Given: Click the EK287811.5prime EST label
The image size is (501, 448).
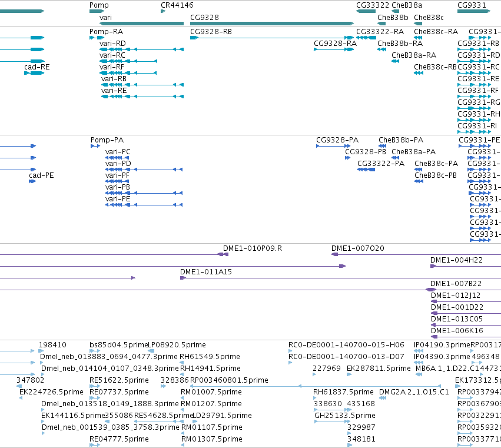Looking at the screenshot, I should 379,369.
